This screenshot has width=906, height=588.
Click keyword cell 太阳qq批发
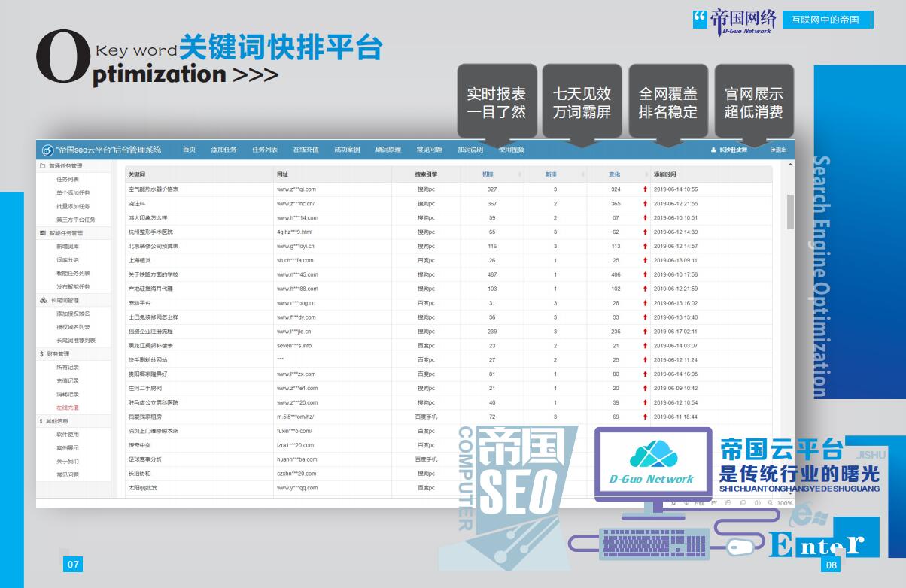142,488
